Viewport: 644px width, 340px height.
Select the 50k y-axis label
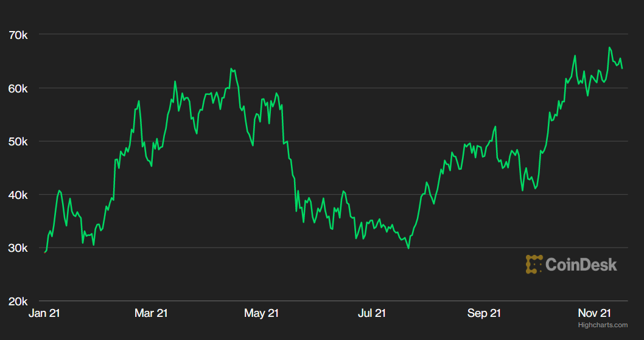coord(18,142)
